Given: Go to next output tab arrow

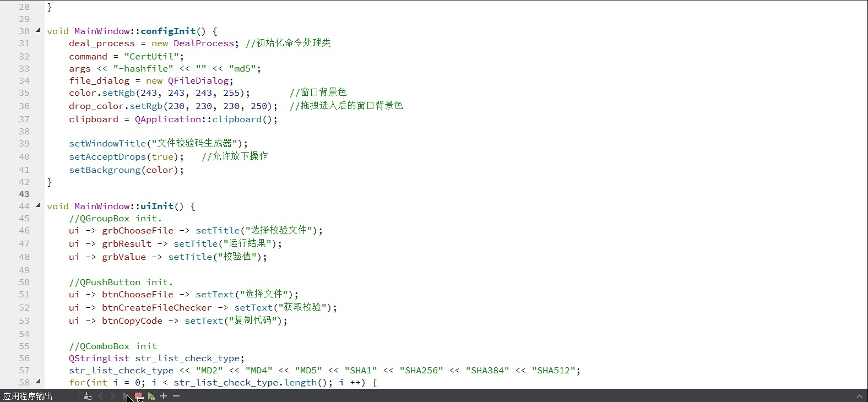Looking at the screenshot, I should (112, 396).
